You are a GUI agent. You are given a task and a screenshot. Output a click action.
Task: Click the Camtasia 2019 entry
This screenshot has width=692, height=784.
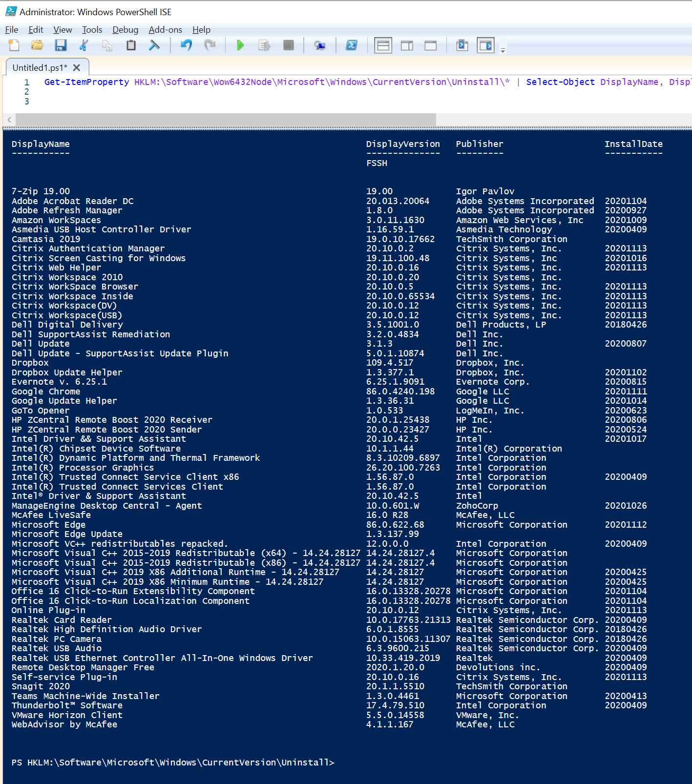pos(46,239)
